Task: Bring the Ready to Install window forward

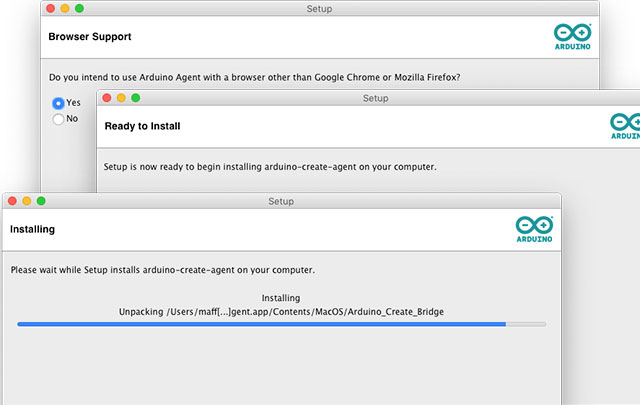Action: pyautogui.click(x=375, y=98)
